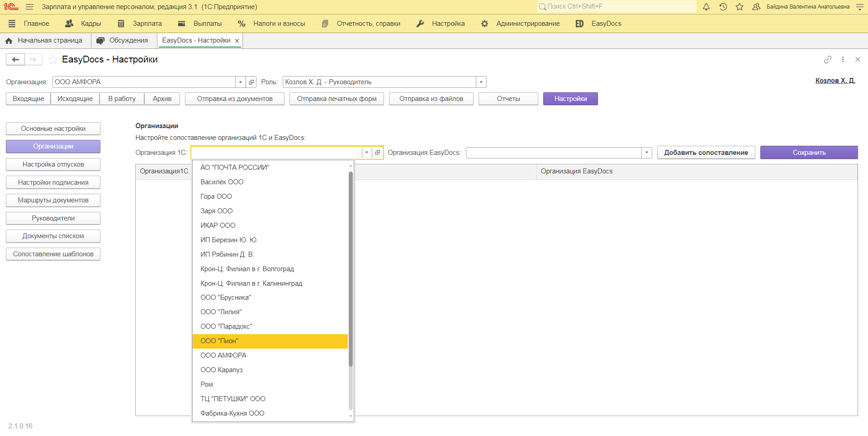Click the back navigation arrow

coord(15,60)
